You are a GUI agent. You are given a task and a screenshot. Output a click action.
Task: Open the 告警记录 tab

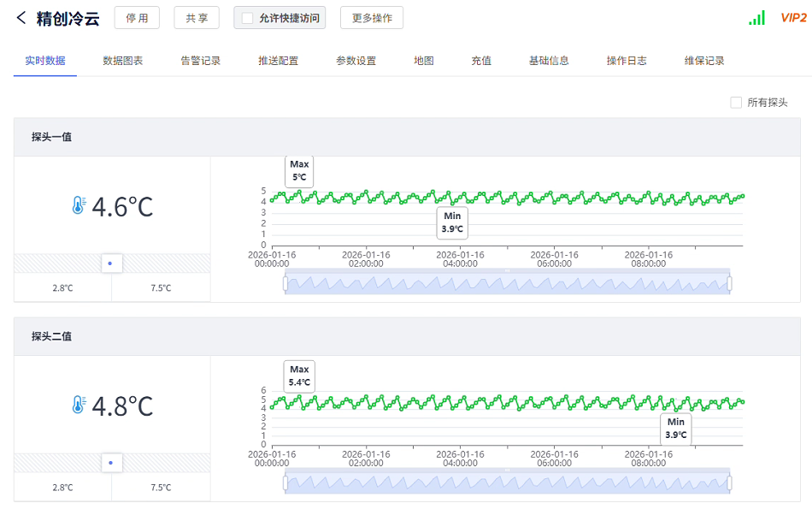point(201,61)
